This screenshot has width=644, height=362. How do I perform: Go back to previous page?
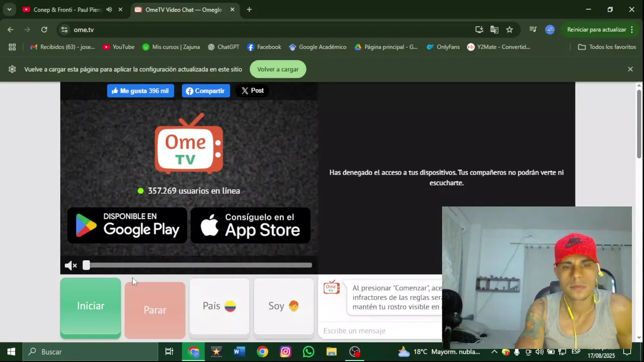11,30
